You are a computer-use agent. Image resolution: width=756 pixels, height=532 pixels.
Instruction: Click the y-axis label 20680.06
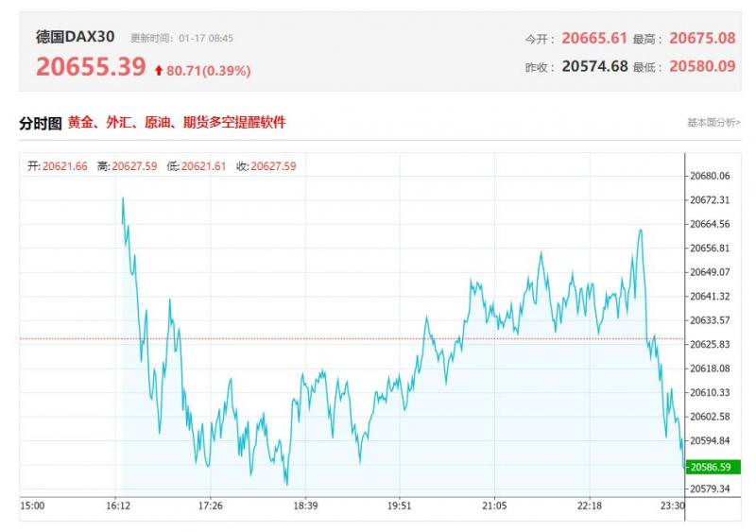click(710, 176)
